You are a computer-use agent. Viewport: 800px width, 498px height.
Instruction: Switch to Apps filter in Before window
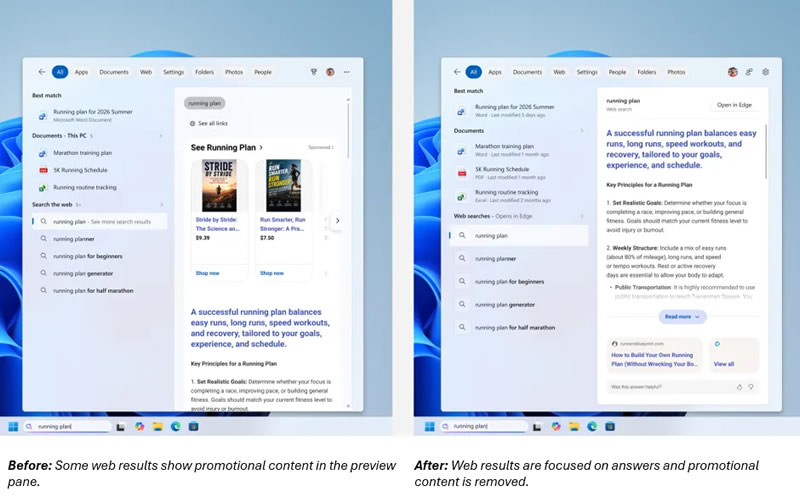81,72
